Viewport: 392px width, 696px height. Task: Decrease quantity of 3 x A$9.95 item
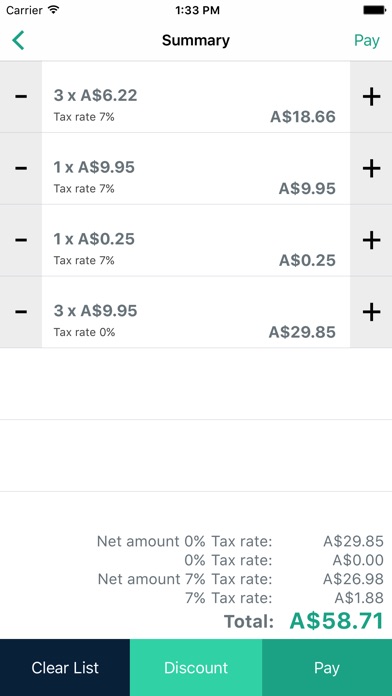[21, 312]
